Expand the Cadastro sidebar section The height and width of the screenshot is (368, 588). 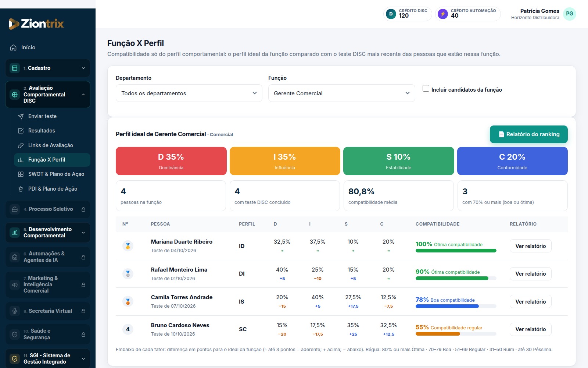48,68
